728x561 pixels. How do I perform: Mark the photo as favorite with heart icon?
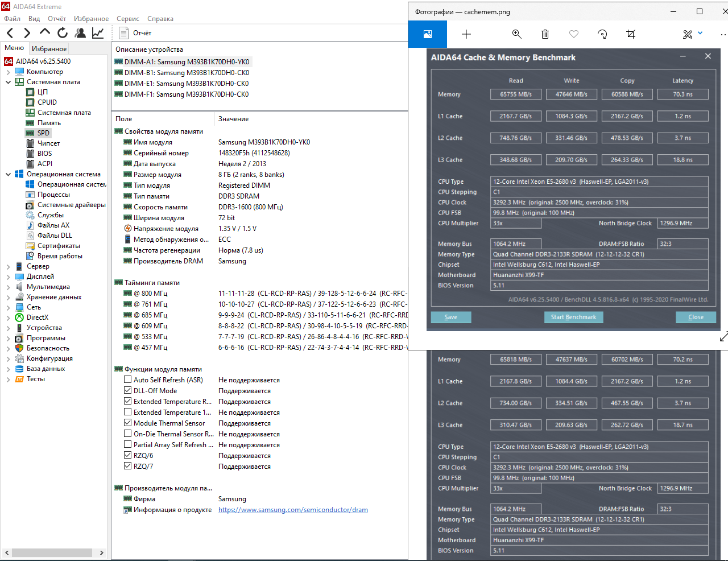(x=574, y=34)
